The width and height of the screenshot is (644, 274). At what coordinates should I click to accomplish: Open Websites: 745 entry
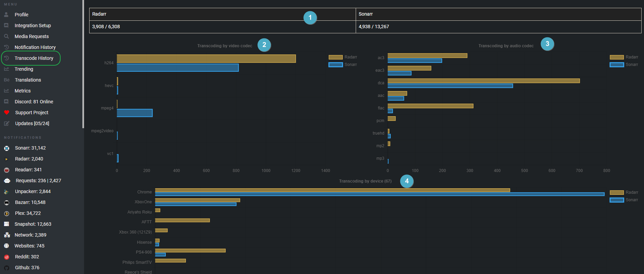coord(30,246)
